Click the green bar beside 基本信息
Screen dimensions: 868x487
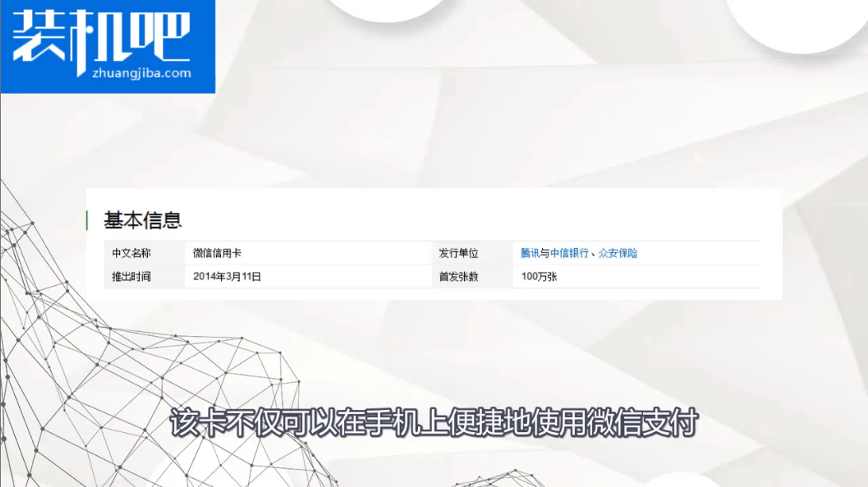(x=87, y=220)
